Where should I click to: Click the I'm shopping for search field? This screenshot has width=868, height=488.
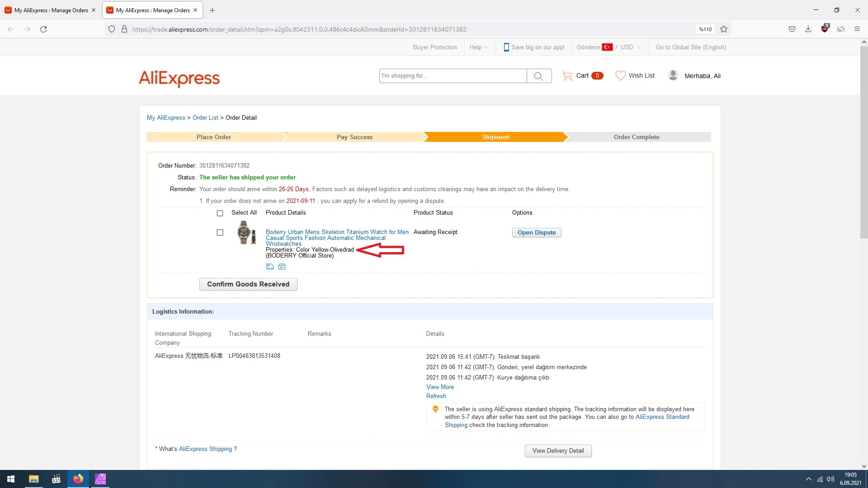[x=453, y=76]
